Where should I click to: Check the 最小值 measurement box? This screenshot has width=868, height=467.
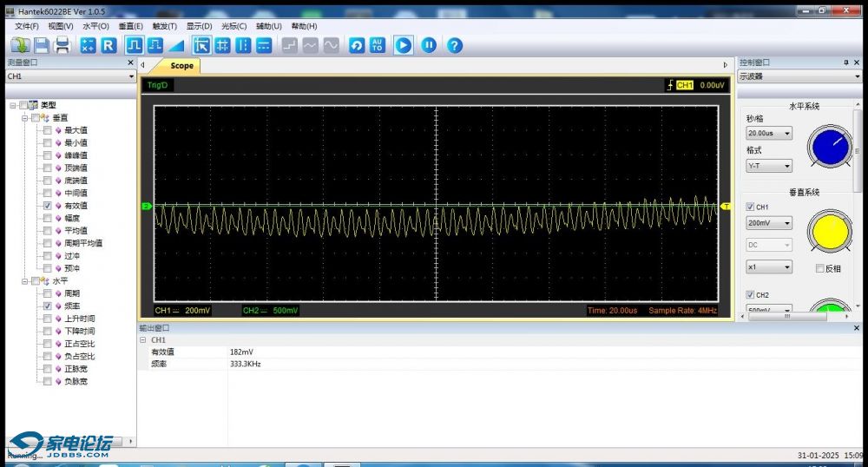(48, 142)
